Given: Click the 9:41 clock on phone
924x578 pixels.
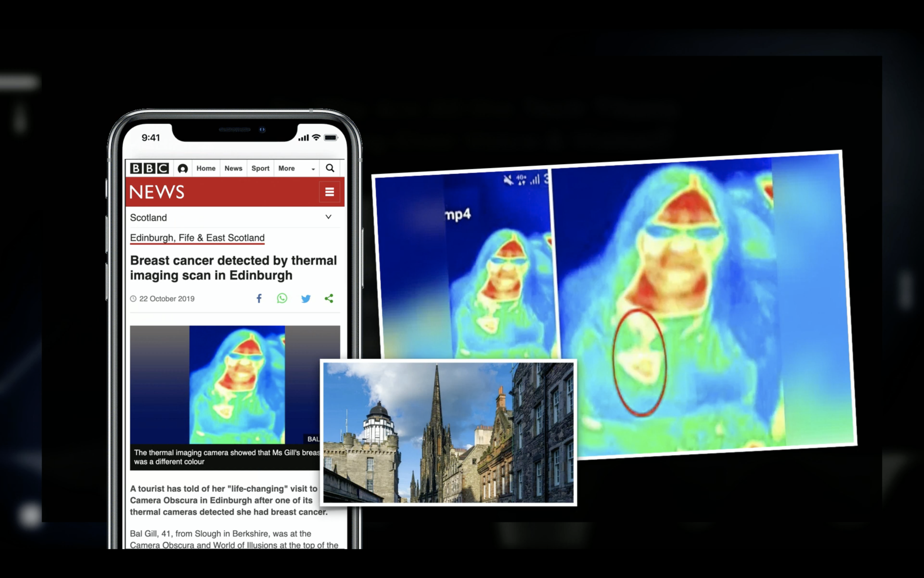Looking at the screenshot, I should point(150,138).
